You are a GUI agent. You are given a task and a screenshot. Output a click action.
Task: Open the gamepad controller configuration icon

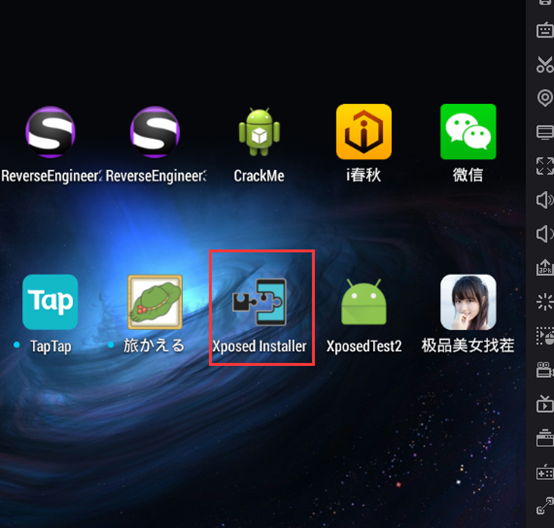(545, 473)
